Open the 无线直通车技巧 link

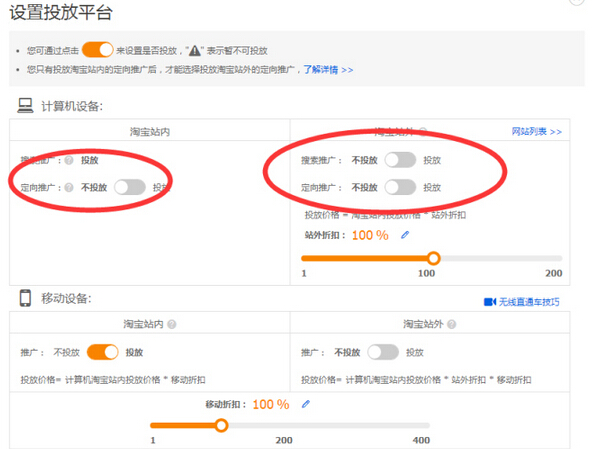coord(528,302)
